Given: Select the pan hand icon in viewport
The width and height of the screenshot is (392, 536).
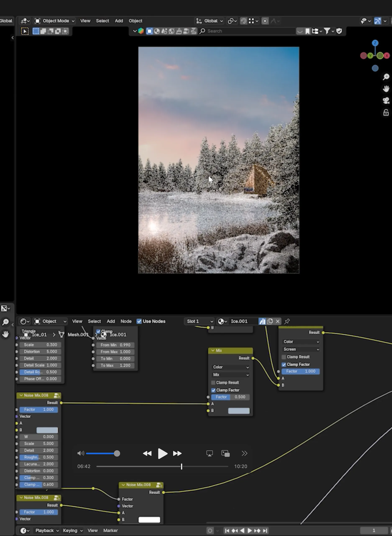Looking at the screenshot, I should click(x=386, y=89).
